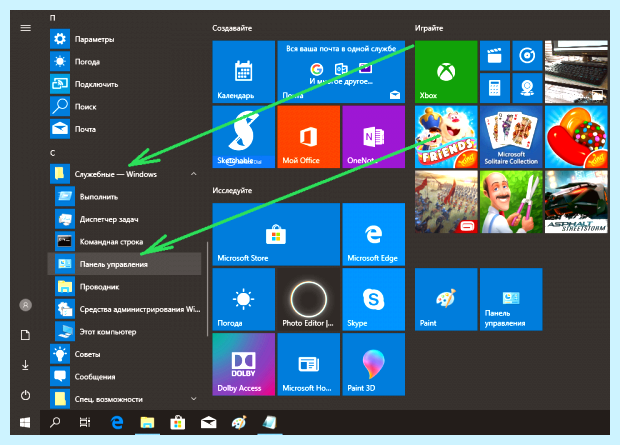Open Task View on the taskbar
The height and width of the screenshot is (445, 620).
85,422
